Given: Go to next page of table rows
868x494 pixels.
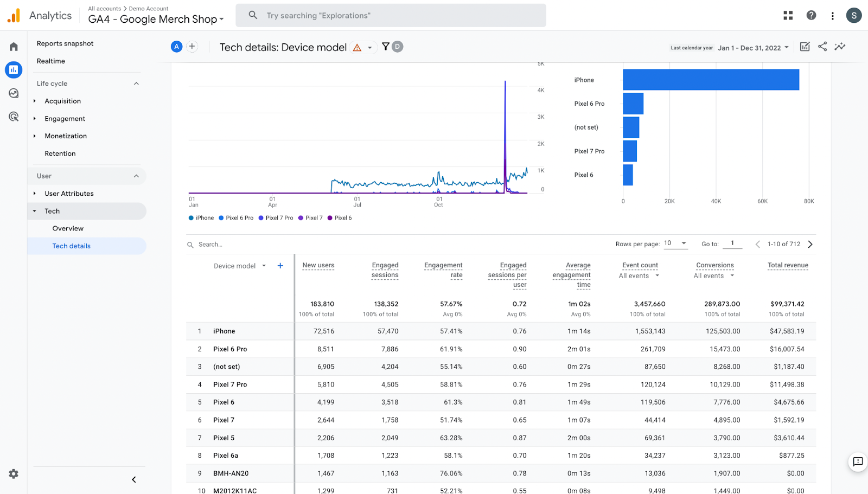Looking at the screenshot, I should [810, 244].
